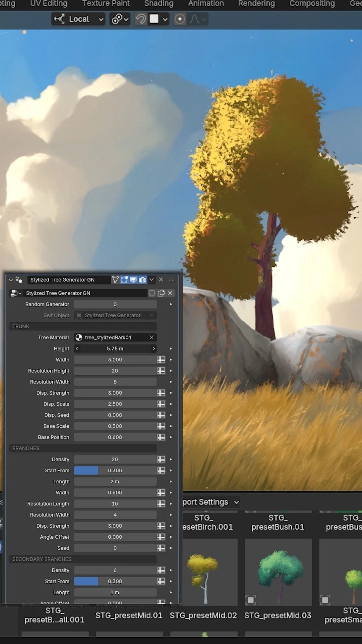Click the BRANCHES section header
Image resolution: width=362 pixels, height=644 pixels.
pyautogui.click(x=83, y=448)
